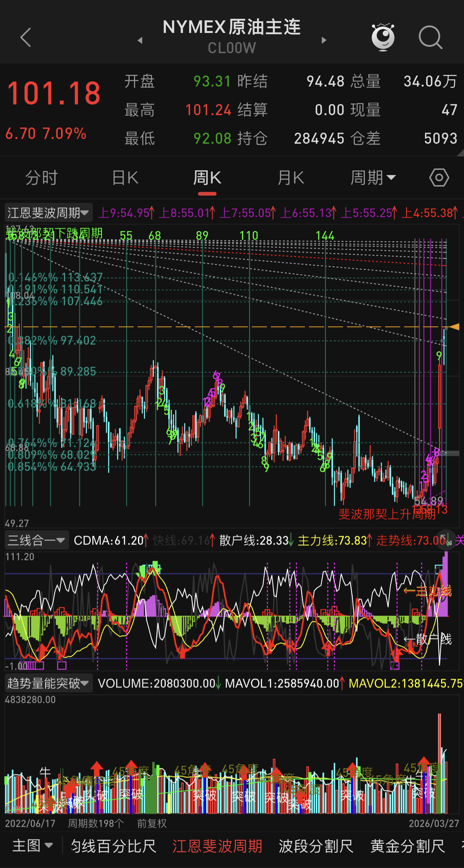This screenshot has height=868, width=464.
Task: Tap the 周期数198个 label
Action: (x=96, y=824)
